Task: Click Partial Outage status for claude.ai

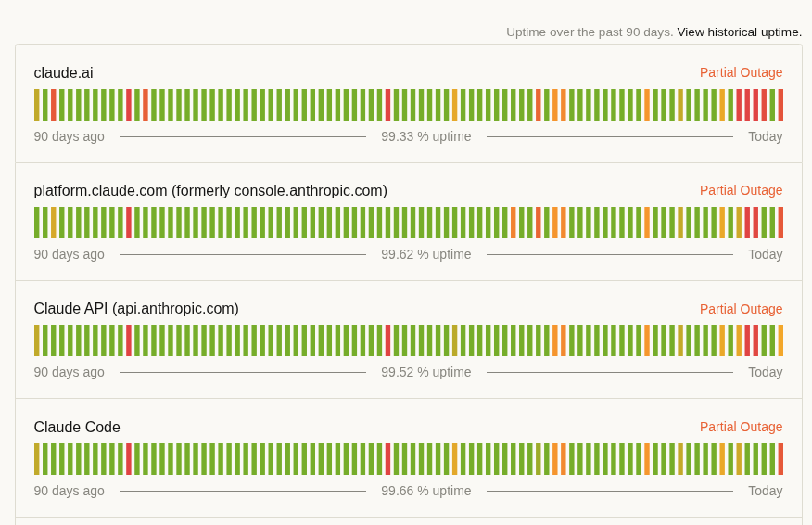Action: pos(741,72)
